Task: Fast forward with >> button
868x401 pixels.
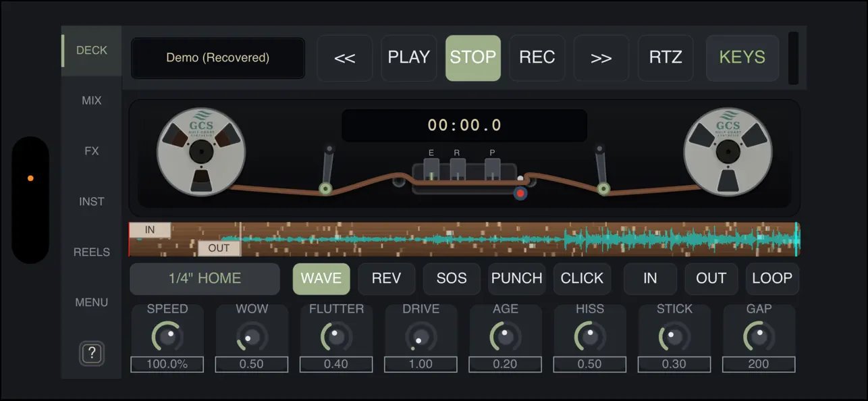Action: pyautogui.click(x=601, y=58)
